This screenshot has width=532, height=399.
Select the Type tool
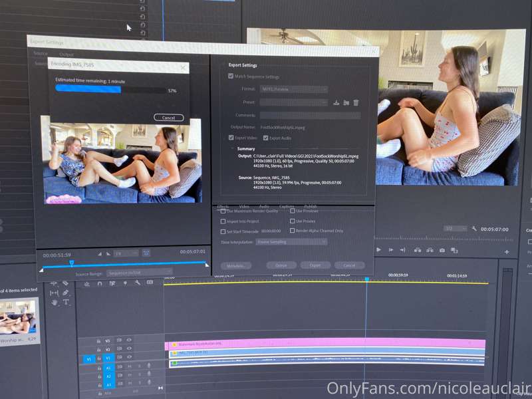coord(66,302)
